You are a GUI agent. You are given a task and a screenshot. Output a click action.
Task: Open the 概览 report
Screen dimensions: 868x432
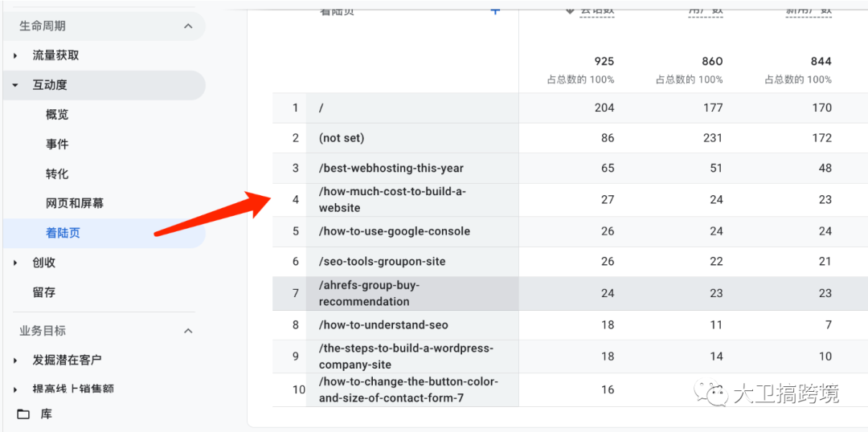57,115
